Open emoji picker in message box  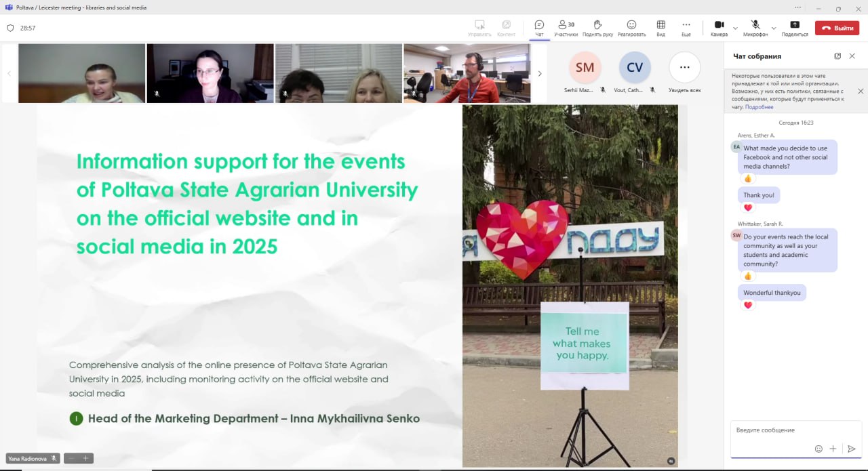click(x=818, y=449)
